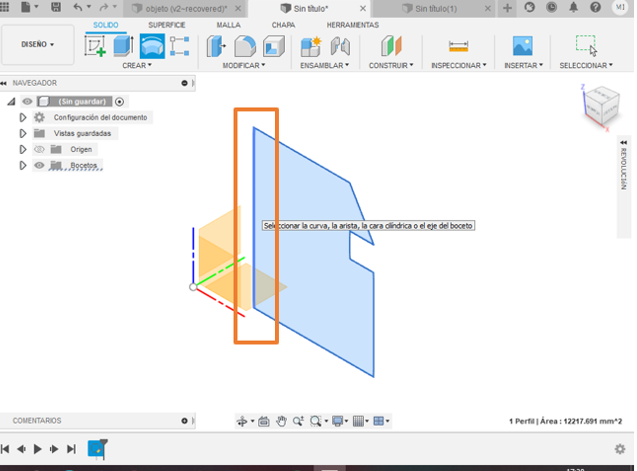Select the sketch feature in timeline

[x=96, y=449]
